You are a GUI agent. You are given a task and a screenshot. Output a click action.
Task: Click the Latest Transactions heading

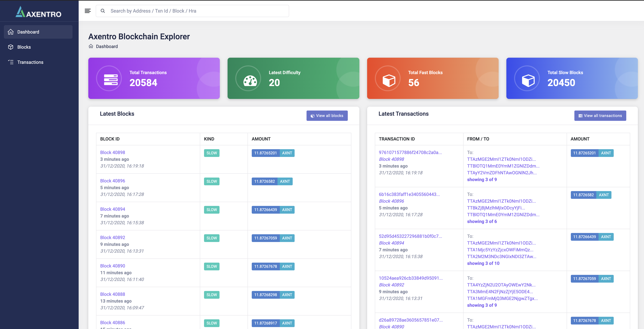point(403,114)
